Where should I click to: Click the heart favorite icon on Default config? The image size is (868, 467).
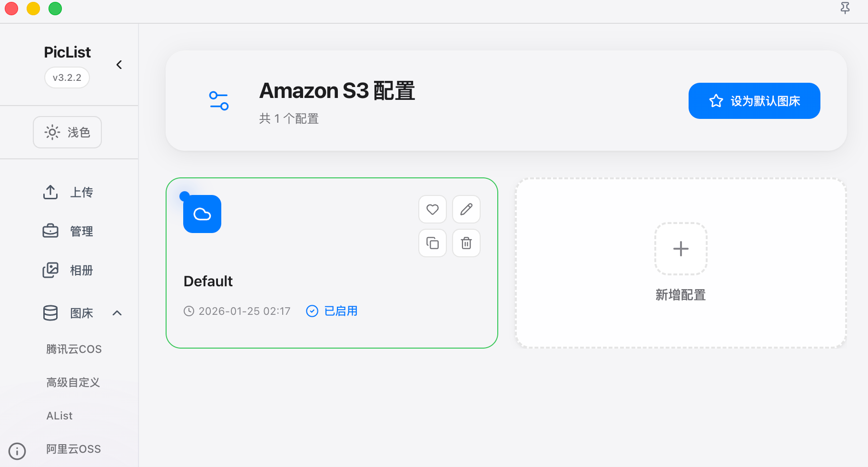click(x=432, y=209)
